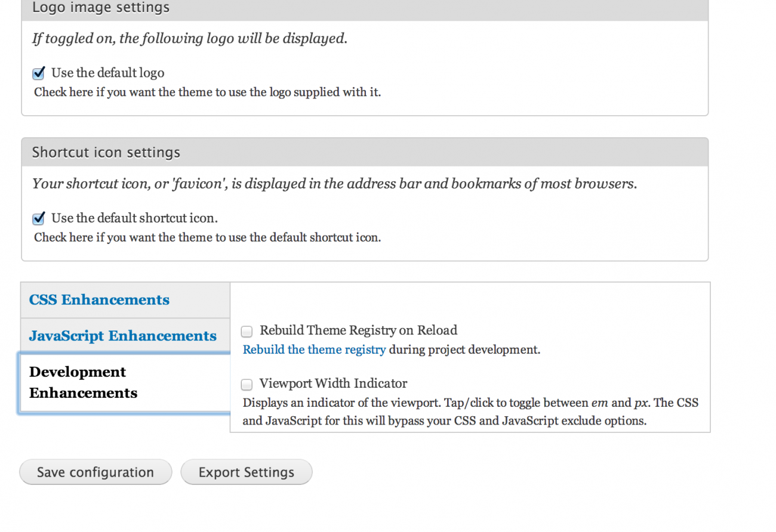
Task: Click the logo 'Check here if you want' description
Action: click(x=207, y=92)
